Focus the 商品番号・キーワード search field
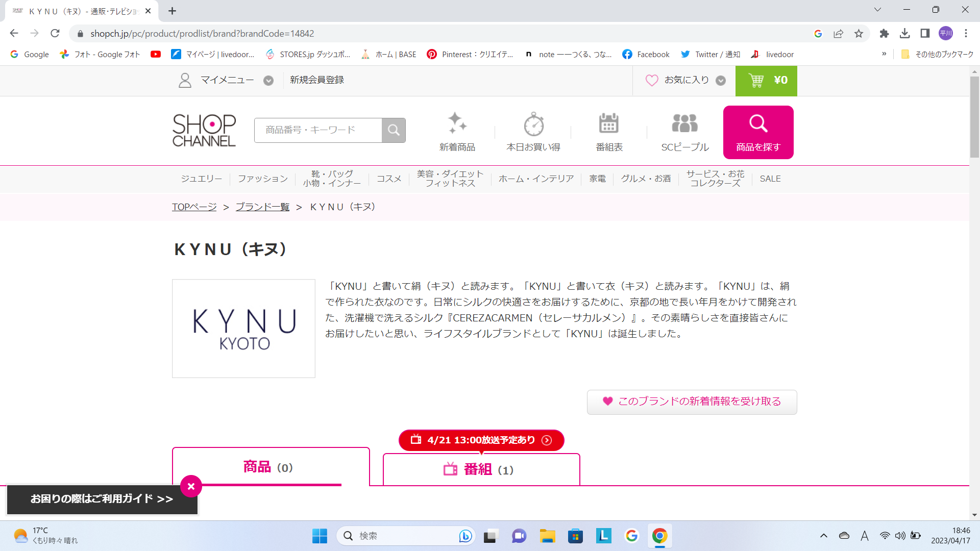The height and width of the screenshot is (551, 980). (318, 130)
